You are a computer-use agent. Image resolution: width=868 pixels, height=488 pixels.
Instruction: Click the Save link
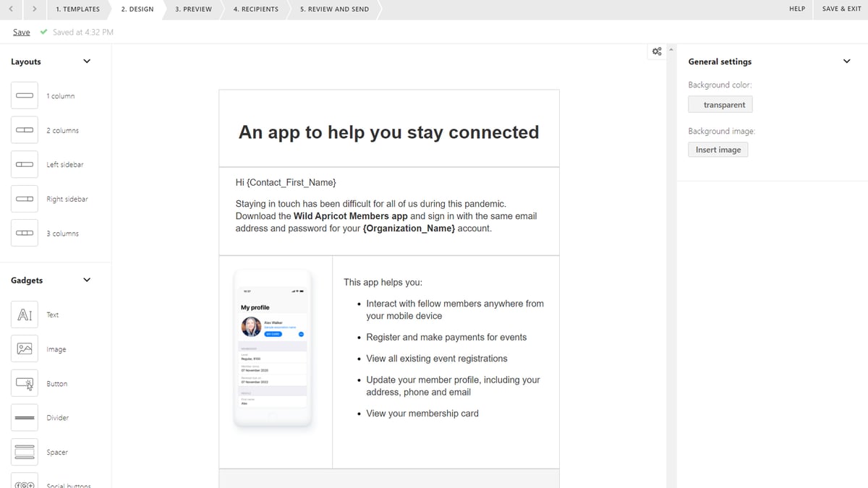pyautogui.click(x=22, y=32)
